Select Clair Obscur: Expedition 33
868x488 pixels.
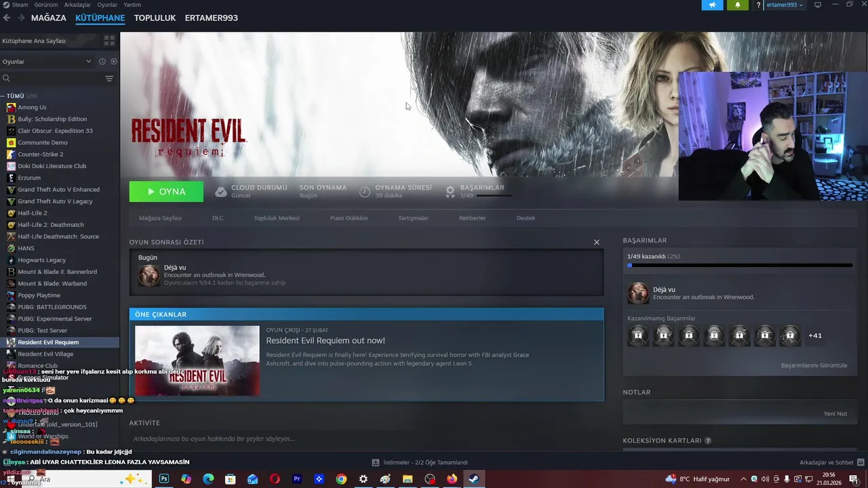tap(55, 131)
